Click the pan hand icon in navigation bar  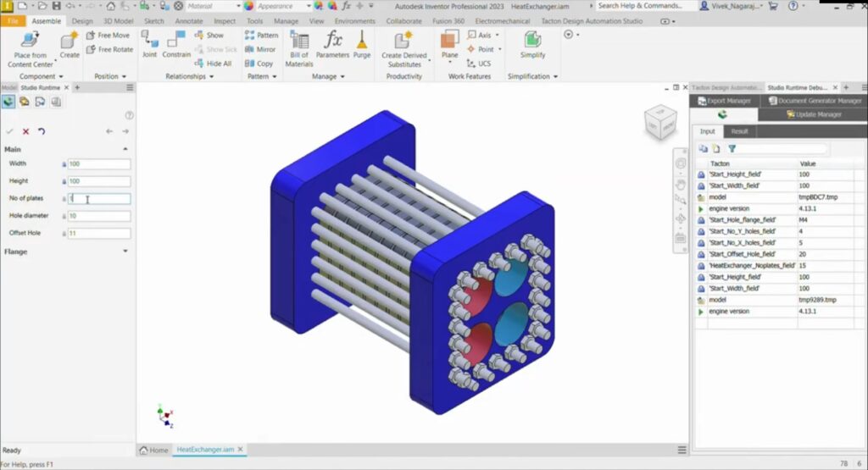[x=681, y=184]
